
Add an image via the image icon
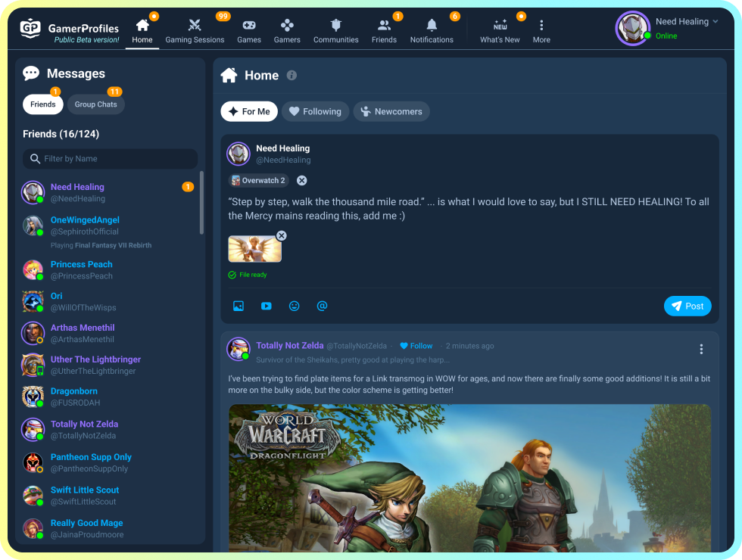click(x=238, y=306)
